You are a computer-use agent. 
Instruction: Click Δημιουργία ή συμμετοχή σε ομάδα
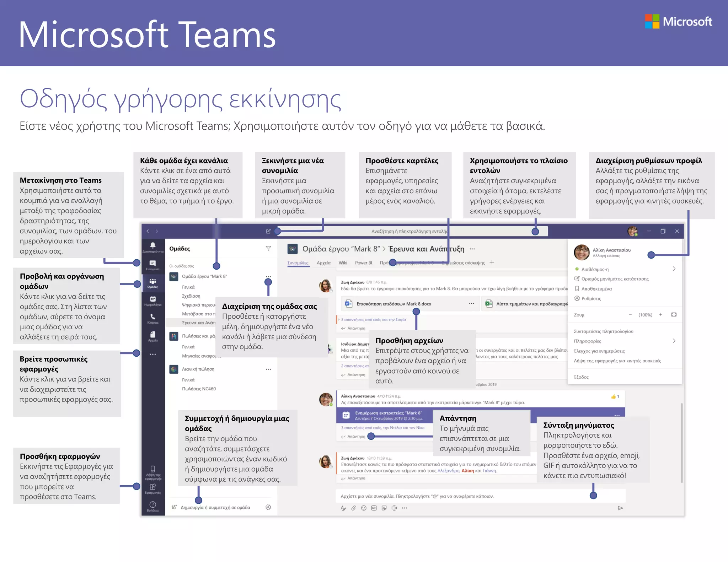[x=215, y=508]
